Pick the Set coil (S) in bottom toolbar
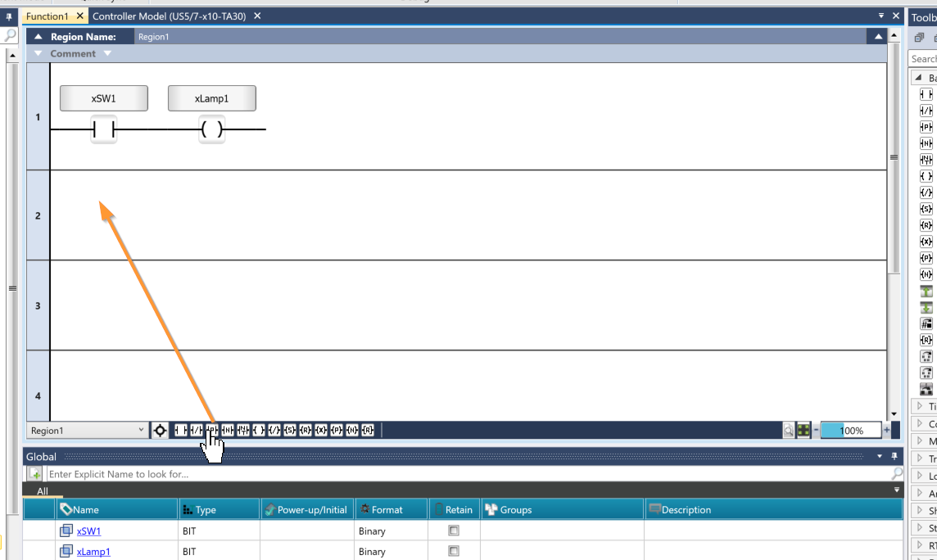This screenshot has width=937, height=560. click(x=290, y=431)
